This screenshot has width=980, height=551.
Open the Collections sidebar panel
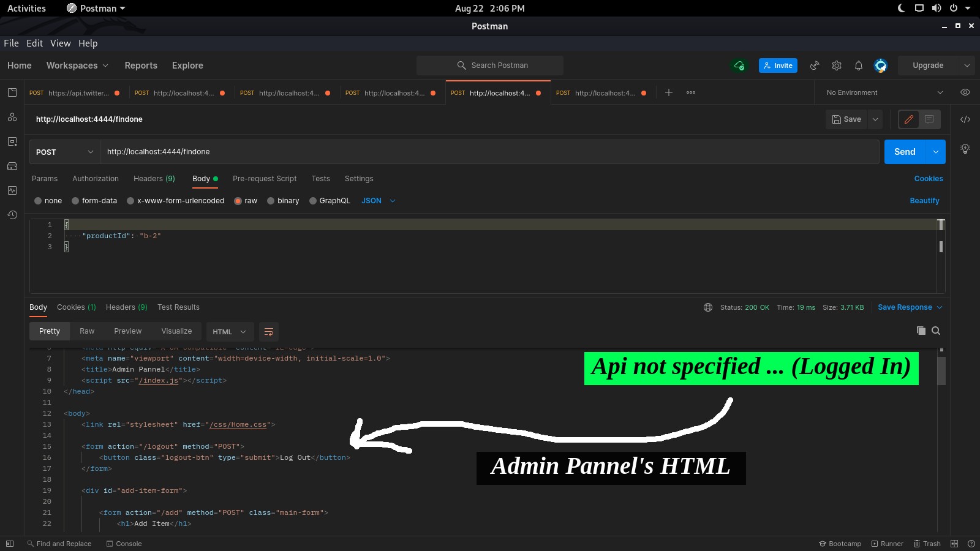point(12,92)
